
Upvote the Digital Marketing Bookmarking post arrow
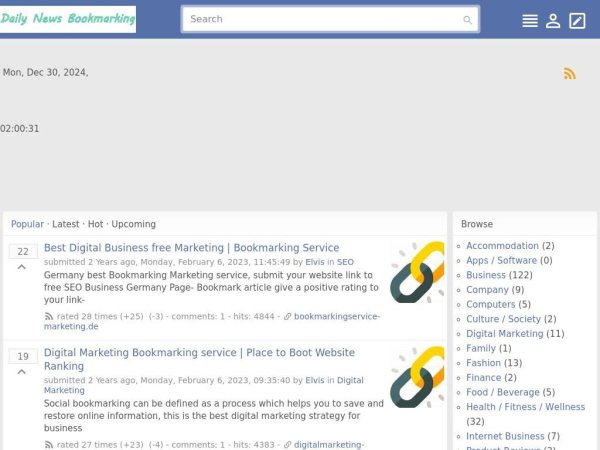pyautogui.click(x=22, y=372)
